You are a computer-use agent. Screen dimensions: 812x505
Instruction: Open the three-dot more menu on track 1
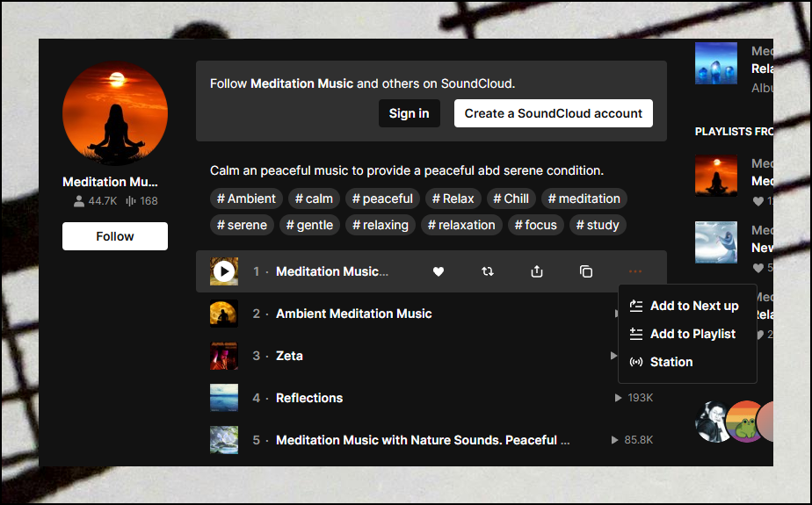pos(634,271)
